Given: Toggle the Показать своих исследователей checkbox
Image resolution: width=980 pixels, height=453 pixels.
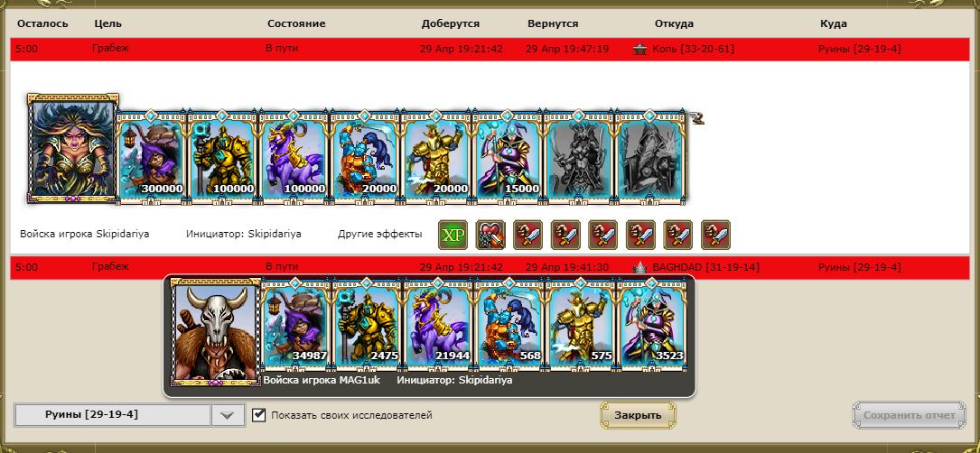Looking at the screenshot, I should 258,415.
